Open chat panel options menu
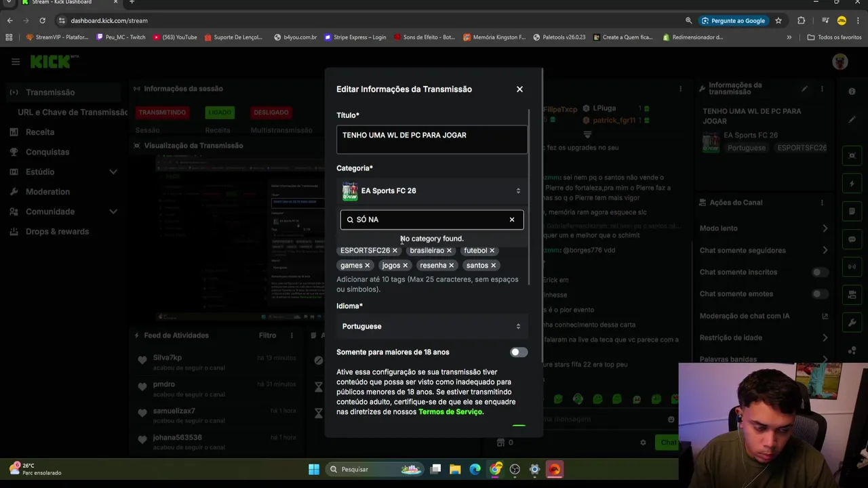868x488 pixels. pyautogui.click(x=680, y=89)
